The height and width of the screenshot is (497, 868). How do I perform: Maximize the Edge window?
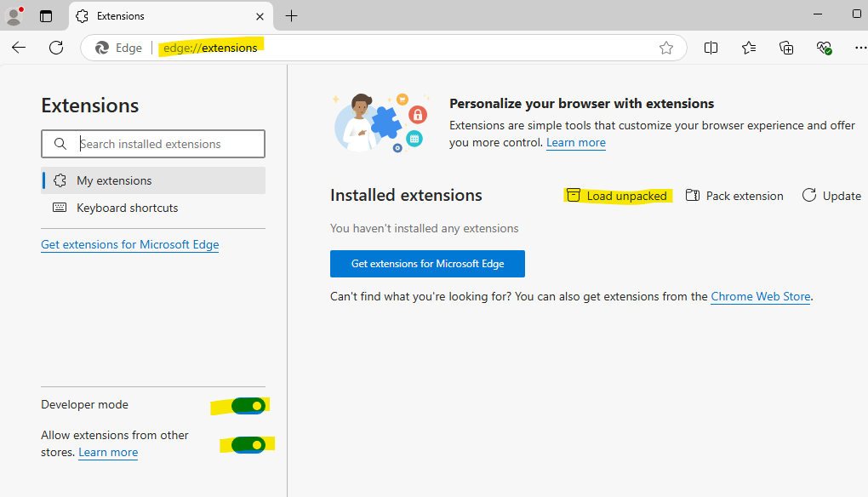pos(856,14)
